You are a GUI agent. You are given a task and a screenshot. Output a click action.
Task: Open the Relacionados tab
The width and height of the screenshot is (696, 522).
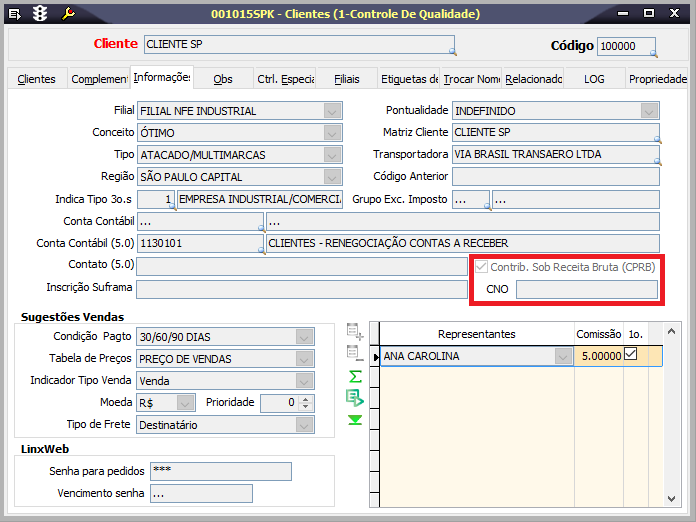(x=533, y=79)
